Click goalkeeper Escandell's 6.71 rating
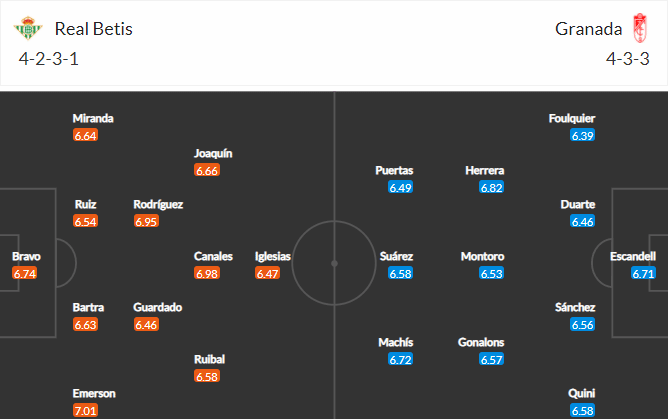668x419 pixels. pos(643,273)
